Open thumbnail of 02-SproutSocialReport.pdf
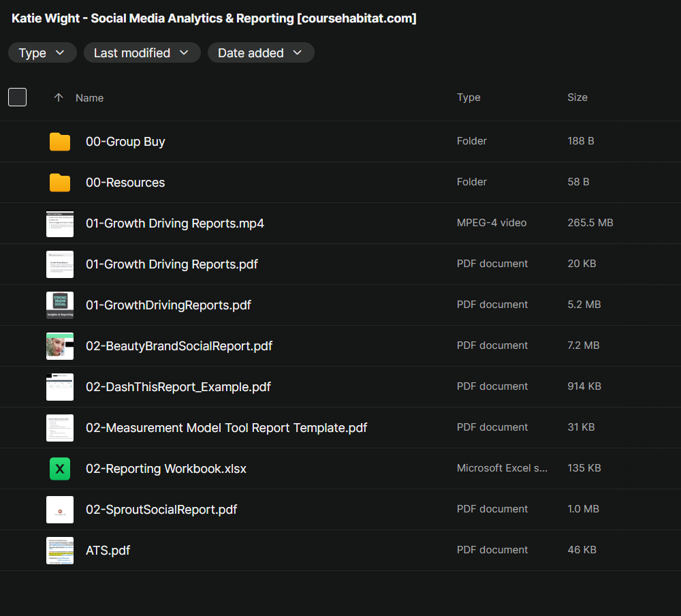 click(60, 510)
